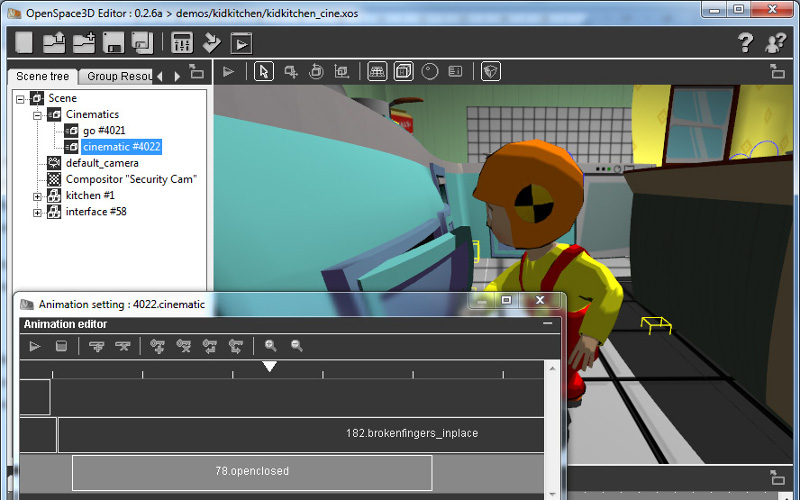Select the arrow selection tool in viewport toolbar

tap(263, 71)
